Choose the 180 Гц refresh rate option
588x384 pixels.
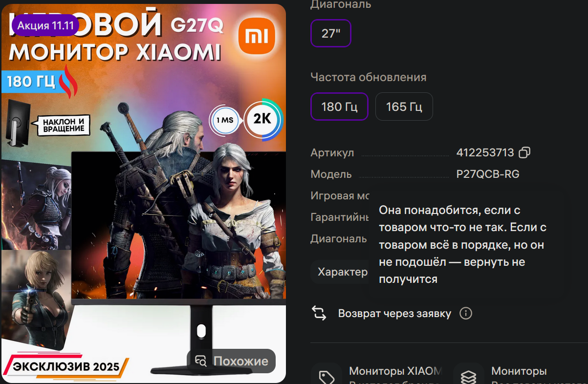point(339,106)
